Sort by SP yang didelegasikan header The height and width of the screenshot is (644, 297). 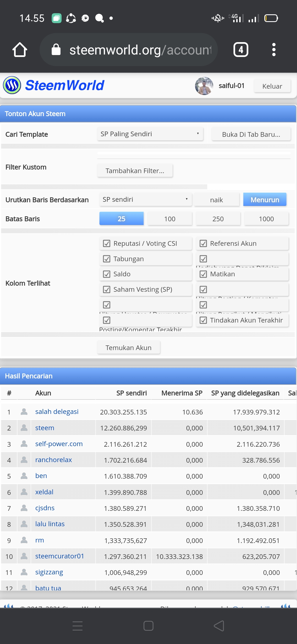tap(245, 393)
